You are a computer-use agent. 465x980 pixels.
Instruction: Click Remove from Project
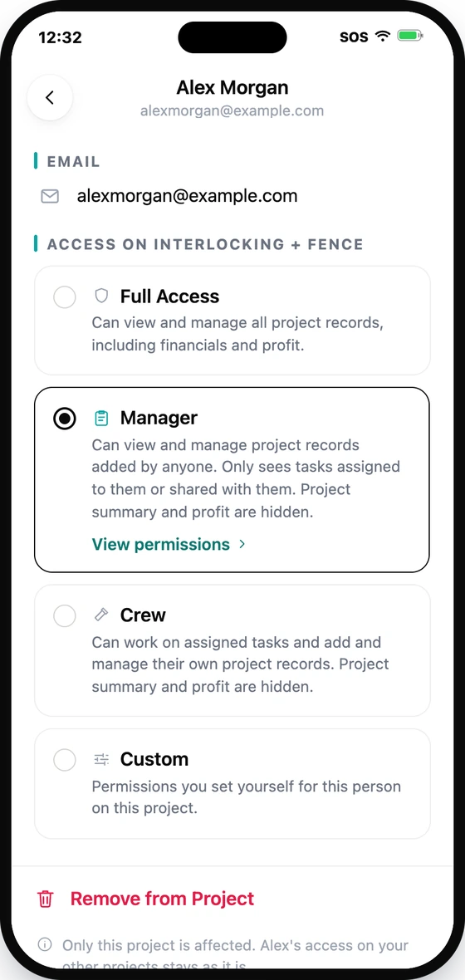(162, 899)
